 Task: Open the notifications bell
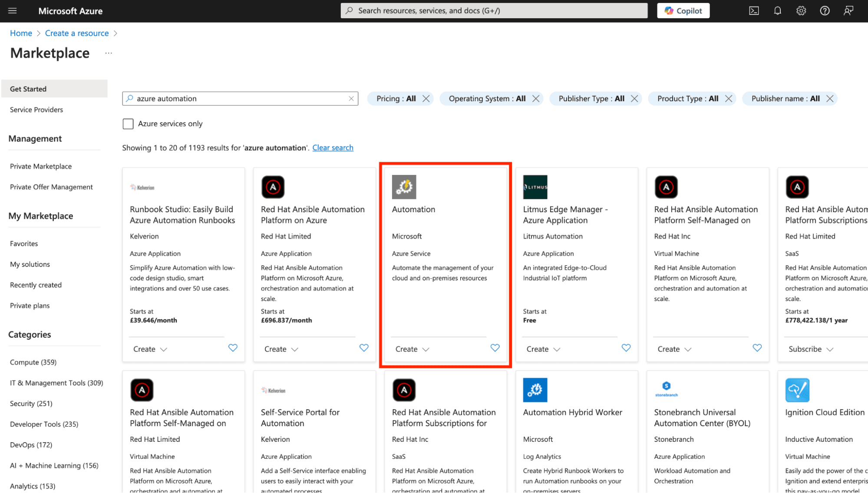777,11
